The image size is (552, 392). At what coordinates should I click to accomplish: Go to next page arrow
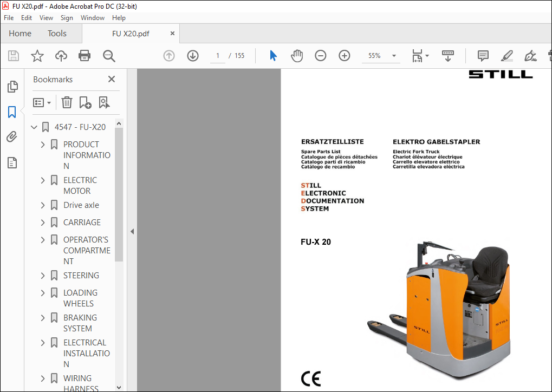click(193, 56)
